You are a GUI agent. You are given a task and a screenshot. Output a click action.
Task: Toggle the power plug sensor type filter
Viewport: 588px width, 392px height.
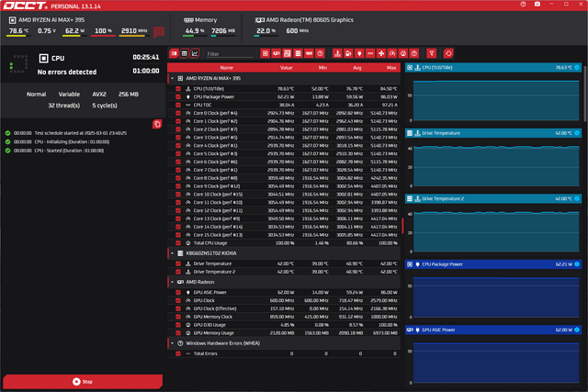(359, 53)
